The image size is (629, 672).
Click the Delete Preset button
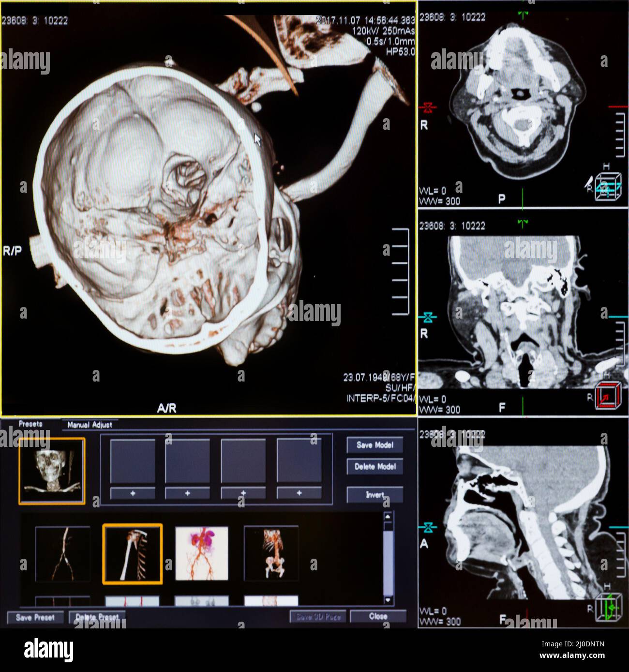click(97, 617)
